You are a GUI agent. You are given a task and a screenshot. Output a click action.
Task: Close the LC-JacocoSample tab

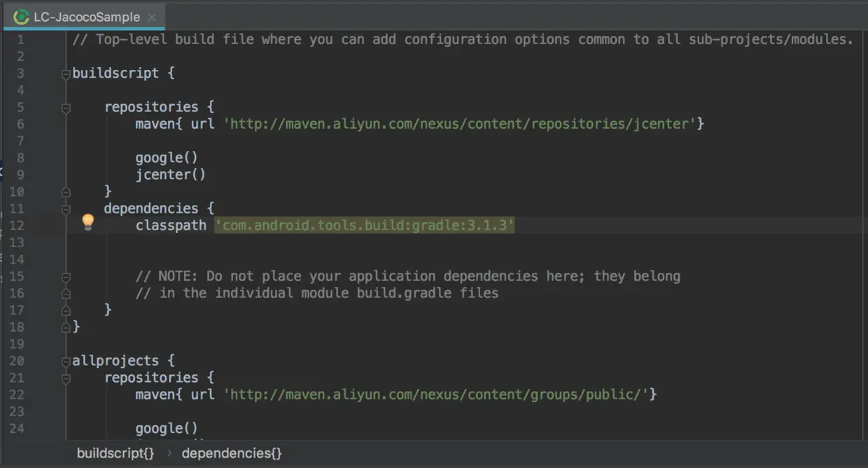[151, 17]
